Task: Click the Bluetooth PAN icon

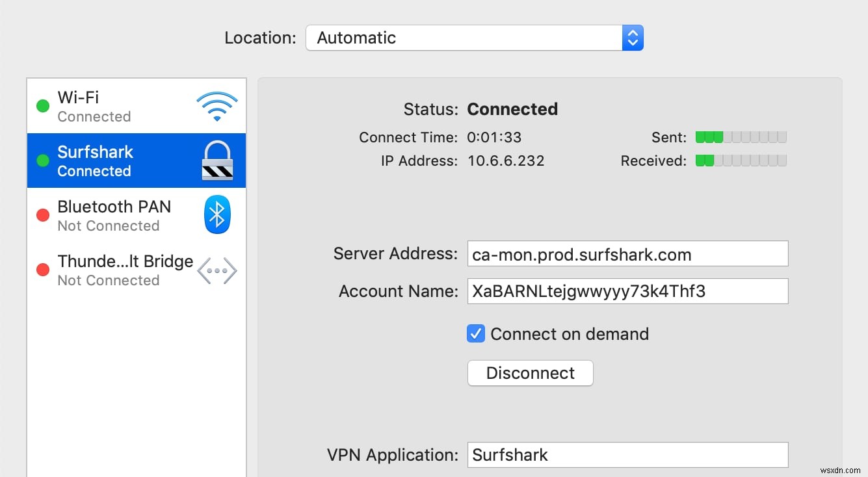Action: coord(217,214)
